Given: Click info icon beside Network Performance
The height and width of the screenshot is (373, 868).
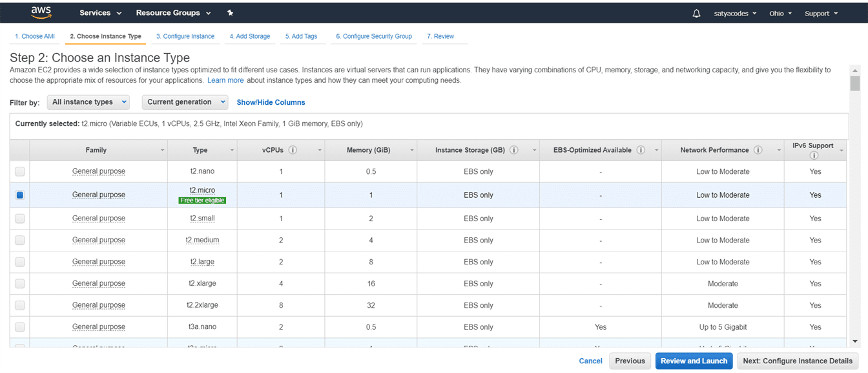Looking at the screenshot, I should pos(758,150).
